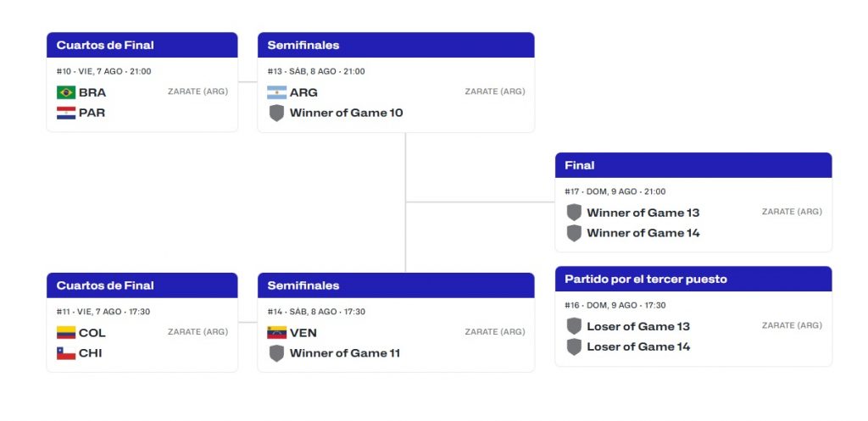Click Winner of Game 13 in Final

click(x=643, y=213)
